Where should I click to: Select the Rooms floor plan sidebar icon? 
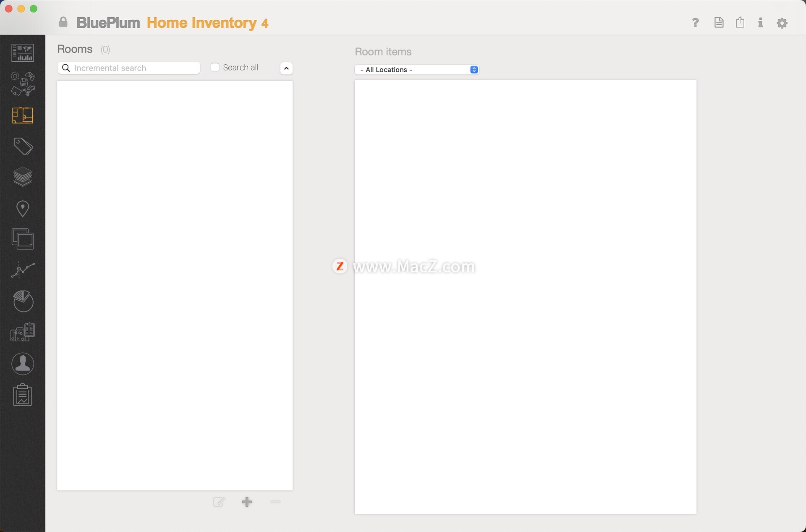click(23, 115)
